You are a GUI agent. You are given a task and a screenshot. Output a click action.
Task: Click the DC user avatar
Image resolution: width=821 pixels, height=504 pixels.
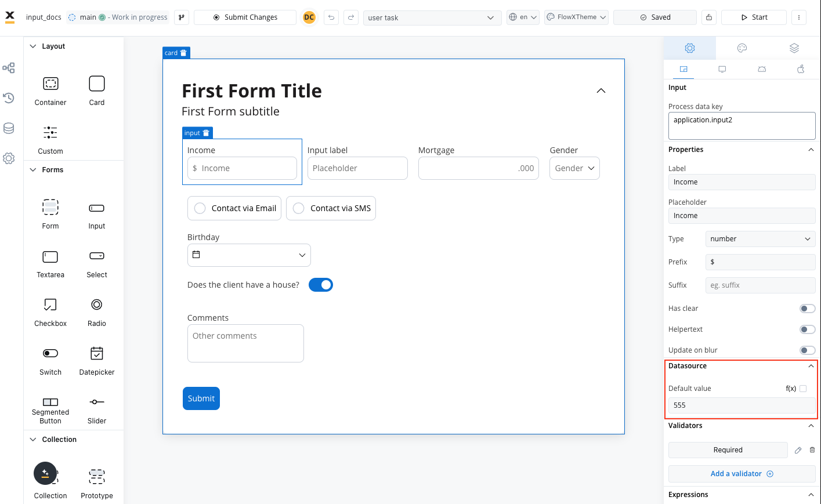[309, 17]
